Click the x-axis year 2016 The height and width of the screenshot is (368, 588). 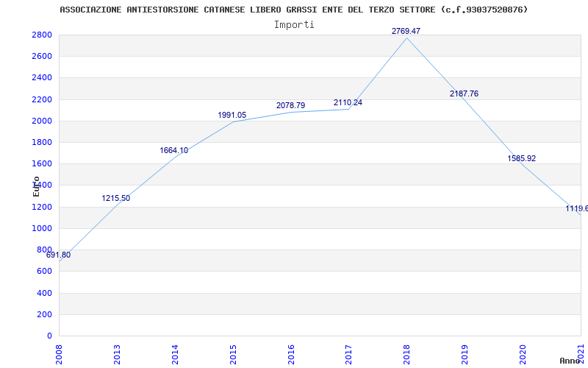coord(291,354)
